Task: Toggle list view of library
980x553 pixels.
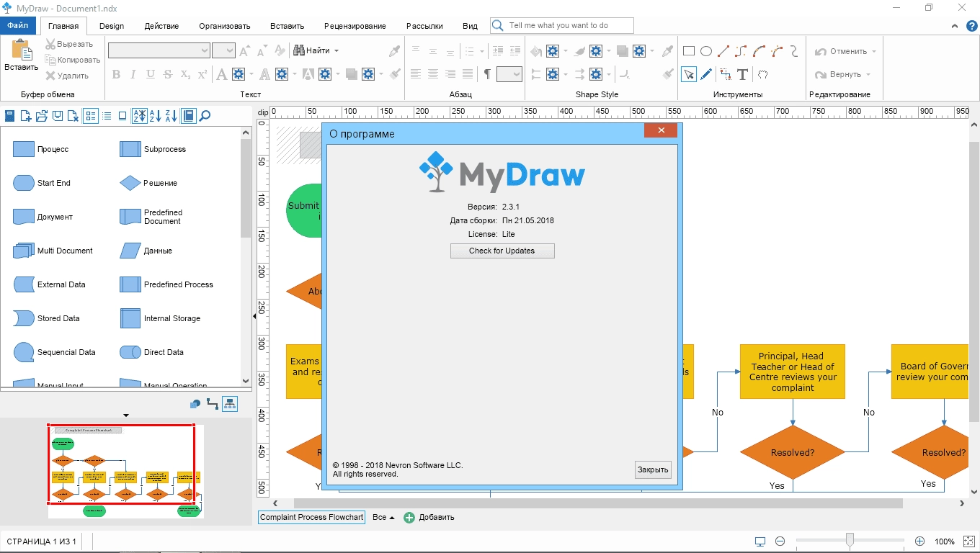Action: 107,116
